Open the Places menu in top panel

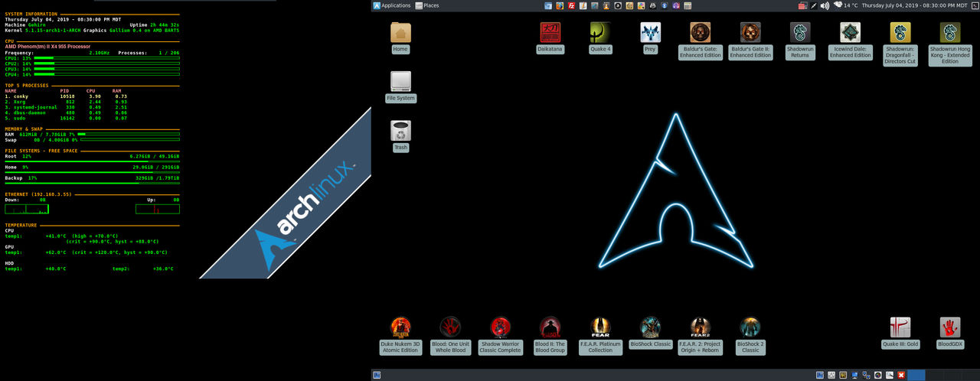(x=426, y=5)
